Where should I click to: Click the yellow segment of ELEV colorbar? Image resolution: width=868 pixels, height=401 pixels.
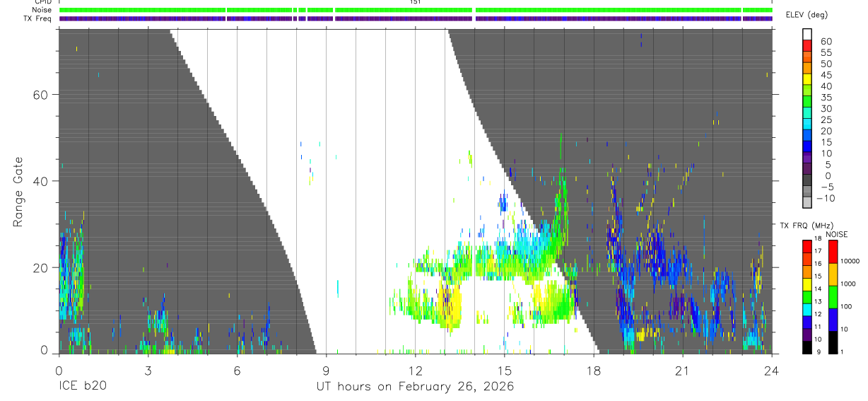click(807, 81)
